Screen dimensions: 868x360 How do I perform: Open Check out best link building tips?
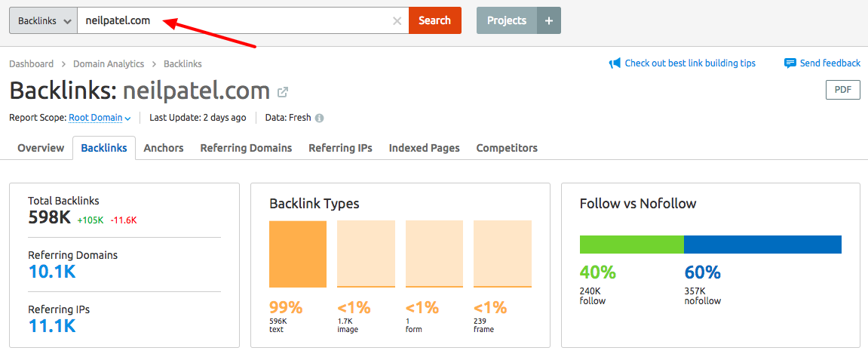690,63
